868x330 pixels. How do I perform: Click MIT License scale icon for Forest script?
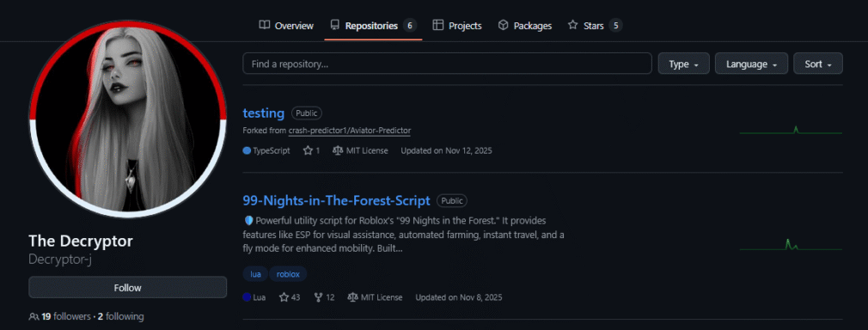[x=352, y=297]
